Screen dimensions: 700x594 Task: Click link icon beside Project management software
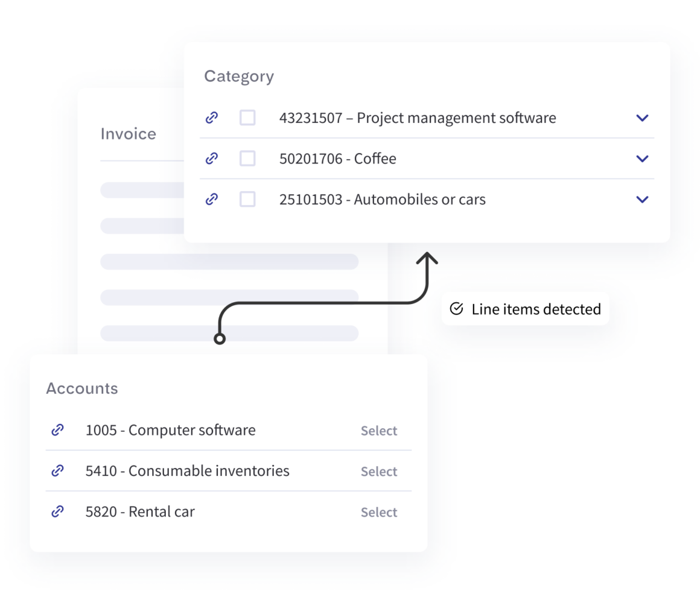point(212,118)
